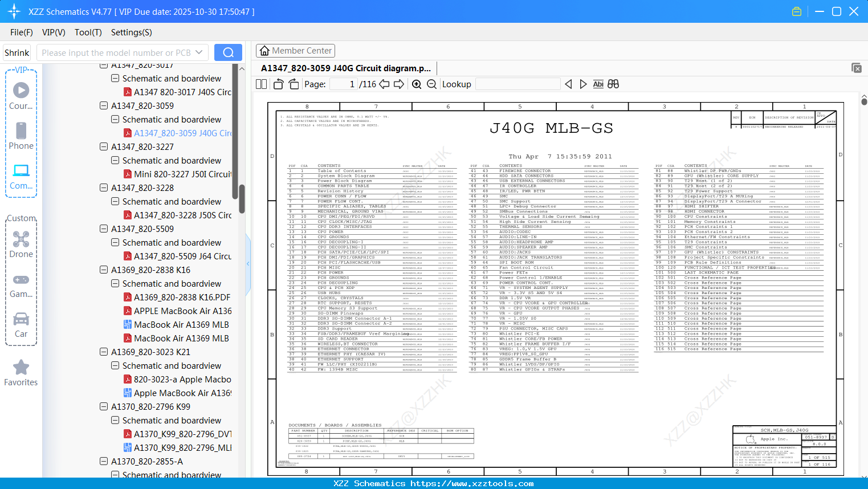Screen dimensions: 868x489
Task: Jump to next lookup result
Action: click(x=583, y=84)
